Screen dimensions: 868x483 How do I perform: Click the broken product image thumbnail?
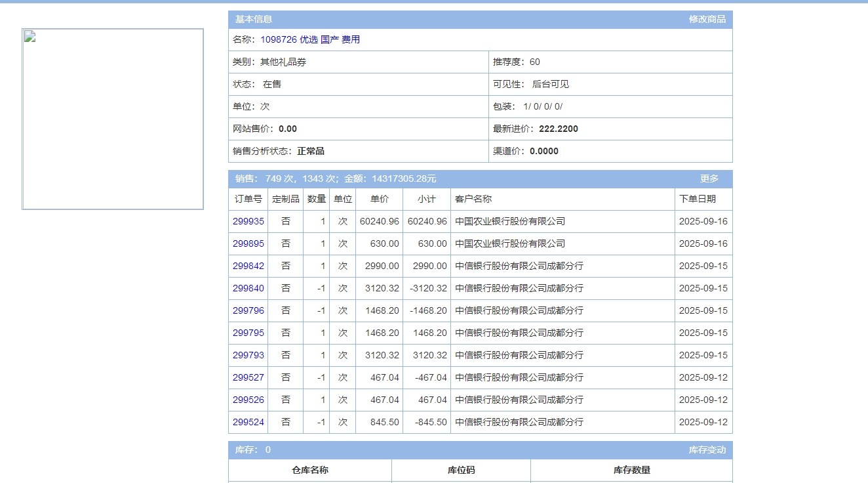click(113, 119)
